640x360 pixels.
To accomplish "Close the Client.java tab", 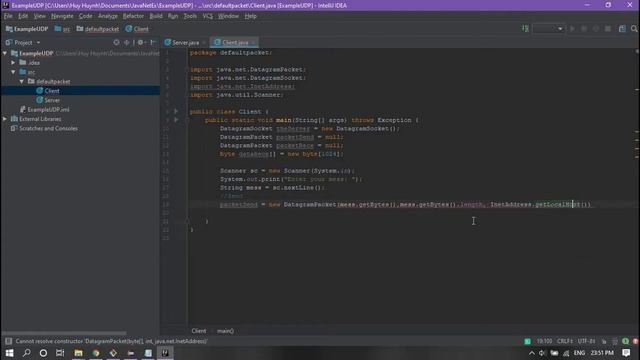I will click(x=253, y=42).
